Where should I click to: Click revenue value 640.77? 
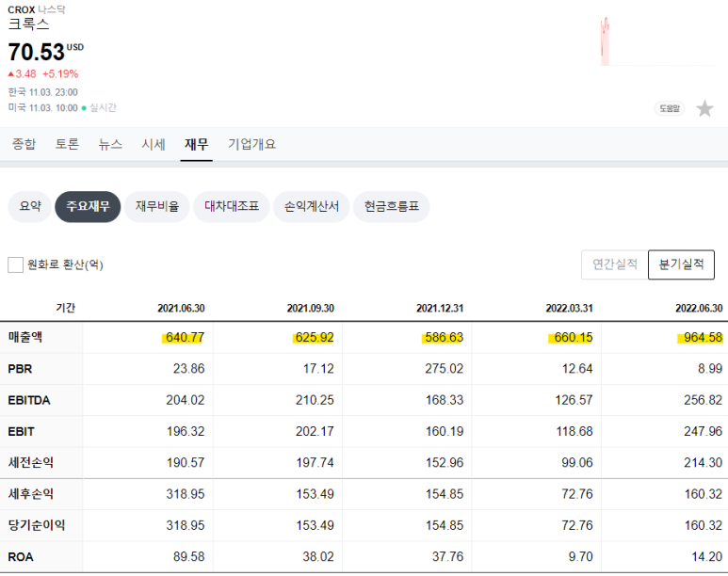coord(184,338)
